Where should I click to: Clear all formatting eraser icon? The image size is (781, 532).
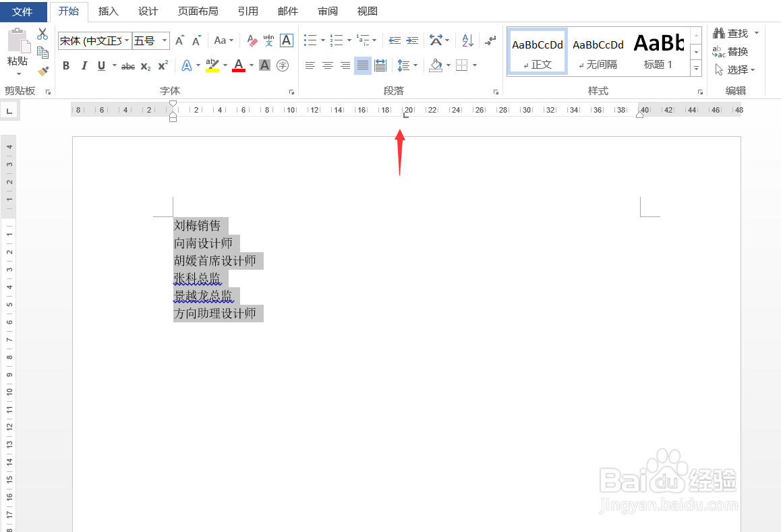(x=252, y=40)
